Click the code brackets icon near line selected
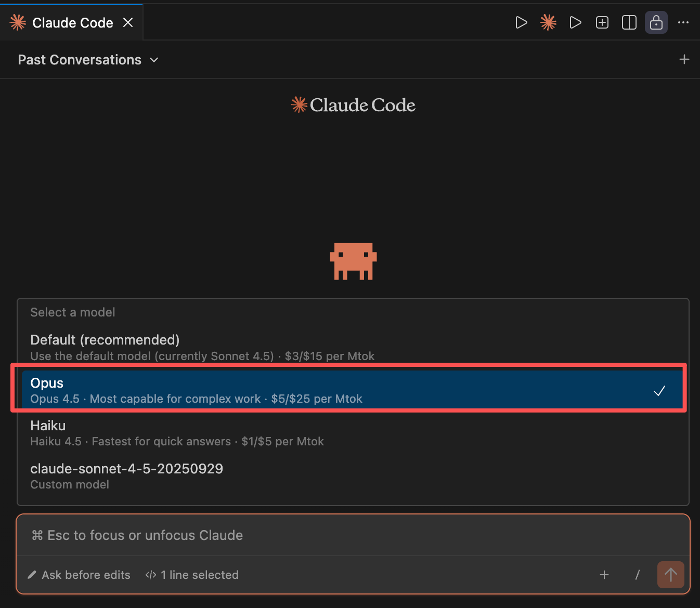 point(151,575)
